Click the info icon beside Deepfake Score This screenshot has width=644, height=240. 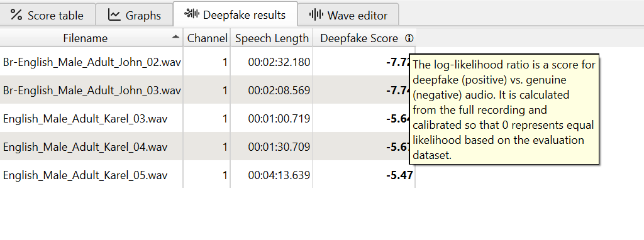tap(409, 38)
